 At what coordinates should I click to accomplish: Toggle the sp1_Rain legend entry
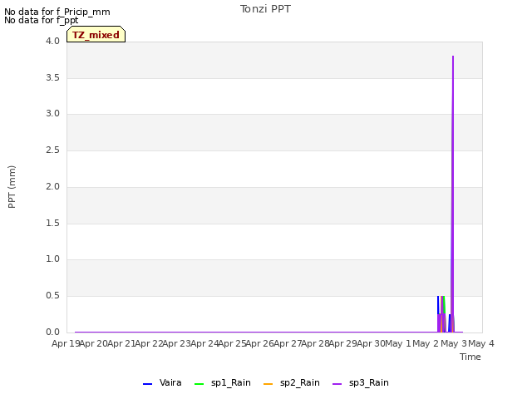223,382
